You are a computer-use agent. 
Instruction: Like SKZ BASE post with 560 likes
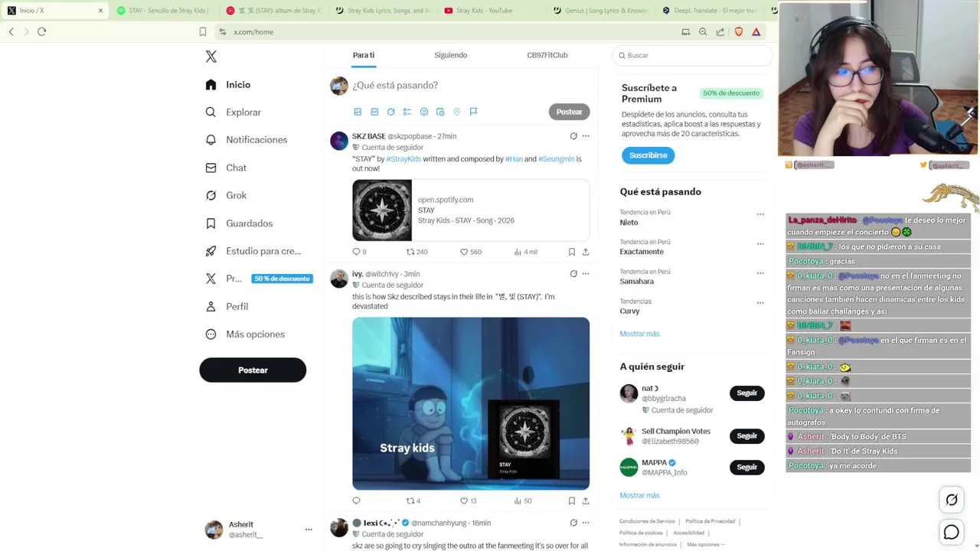(470, 252)
